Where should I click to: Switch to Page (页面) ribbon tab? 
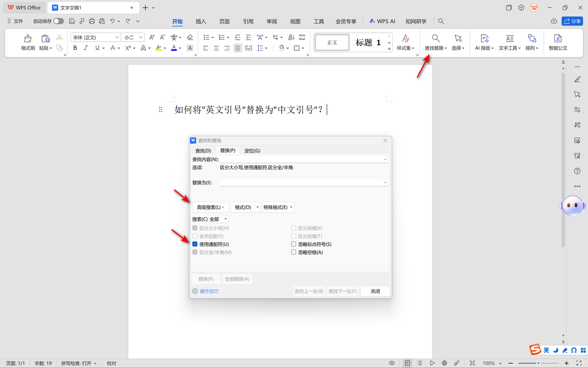coord(225,21)
